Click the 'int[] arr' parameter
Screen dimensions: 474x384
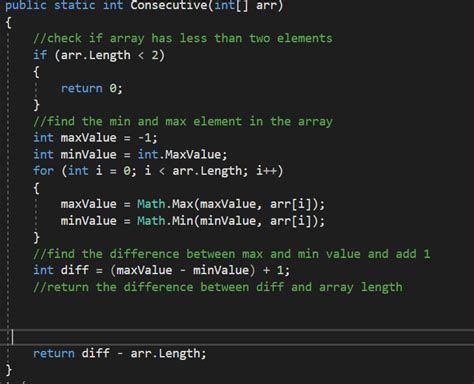tap(245, 5)
